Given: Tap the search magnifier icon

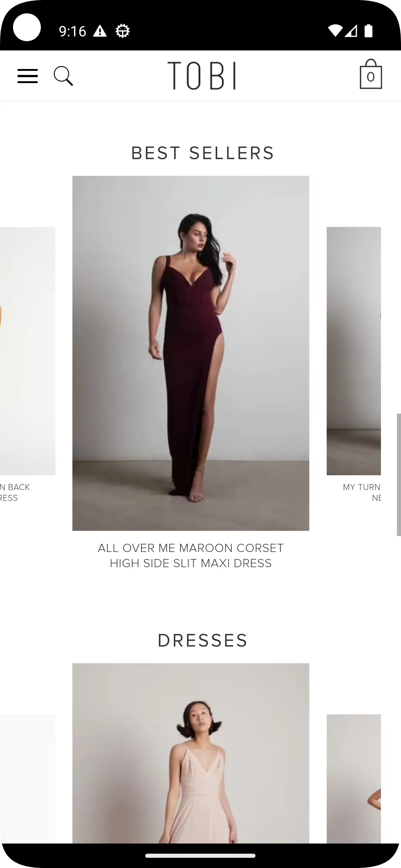Looking at the screenshot, I should [63, 76].
